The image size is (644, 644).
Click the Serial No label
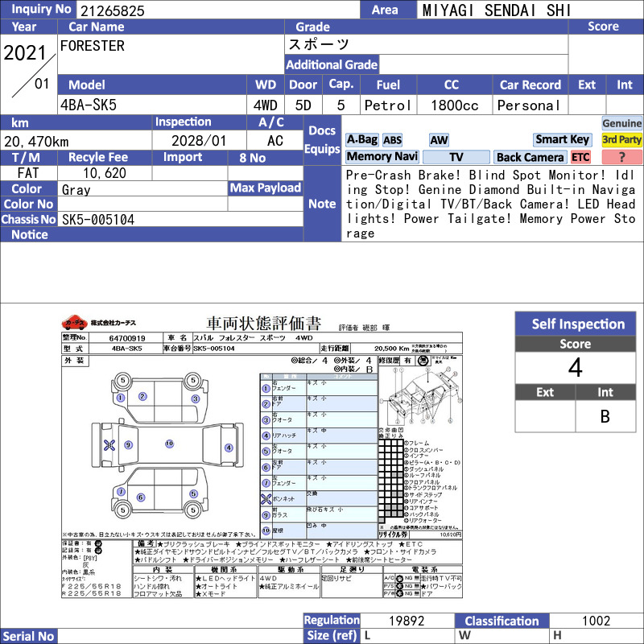coord(29,636)
